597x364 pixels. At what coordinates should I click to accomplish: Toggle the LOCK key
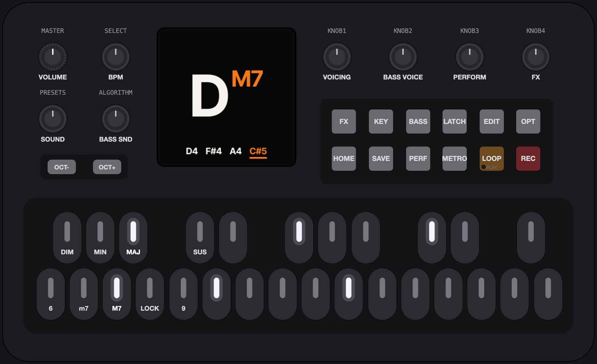(x=150, y=294)
